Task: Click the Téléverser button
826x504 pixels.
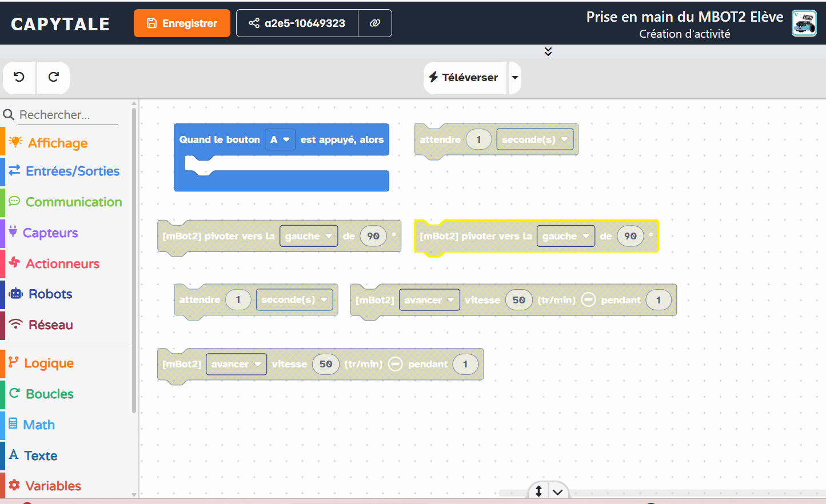Action: [464, 78]
